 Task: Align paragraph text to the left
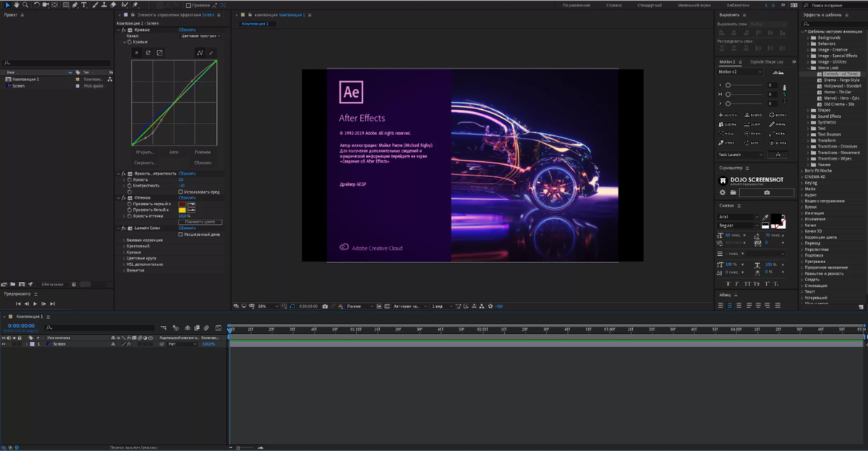point(721,305)
